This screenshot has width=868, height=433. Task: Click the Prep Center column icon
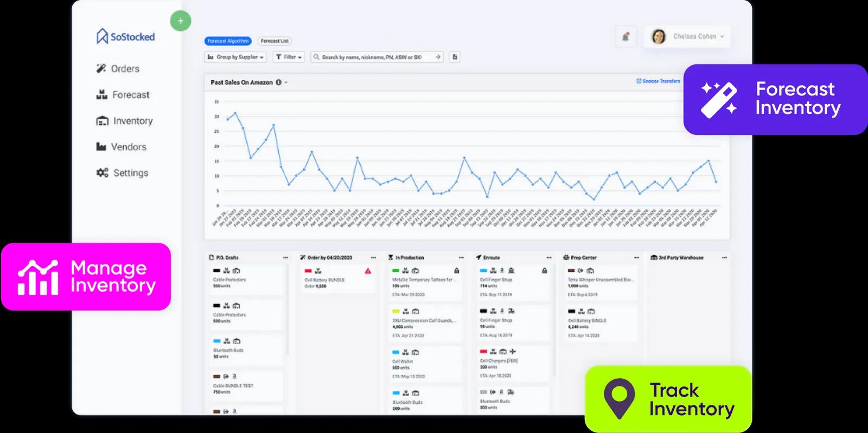coord(566,257)
